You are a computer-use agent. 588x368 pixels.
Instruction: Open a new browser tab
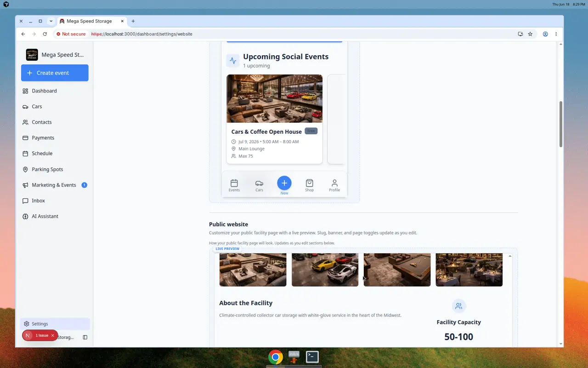pyautogui.click(x=133, y=21)
